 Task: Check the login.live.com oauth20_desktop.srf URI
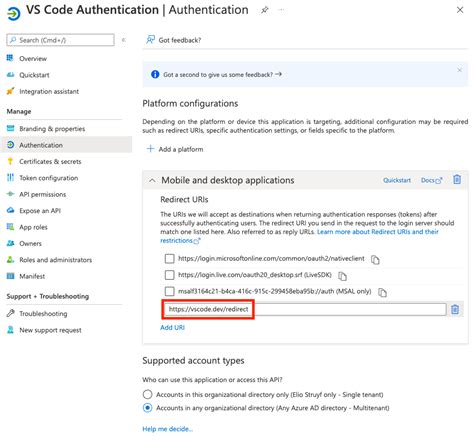(170, 275)
